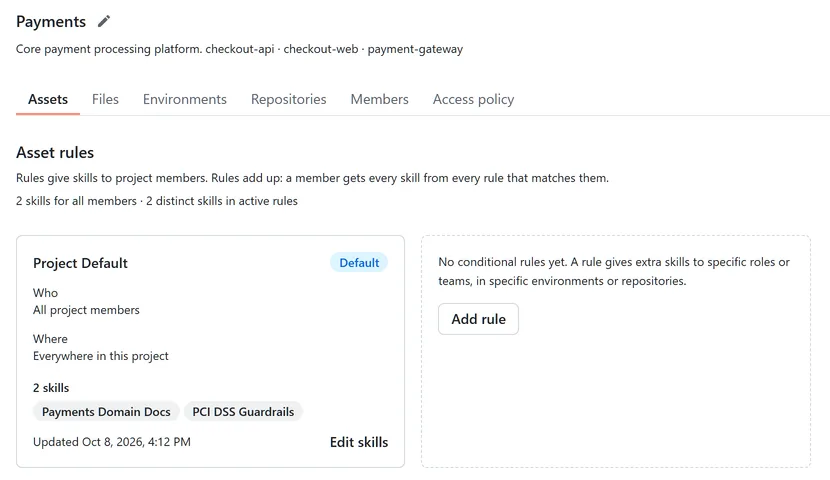
Task: Click 'Everywhere in this project' text
Action: tap(101, 356)
